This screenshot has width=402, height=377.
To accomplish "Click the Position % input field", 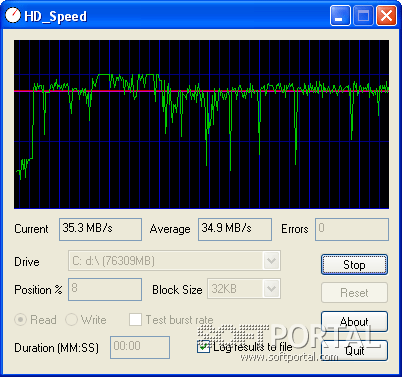I will coord(105,289).
